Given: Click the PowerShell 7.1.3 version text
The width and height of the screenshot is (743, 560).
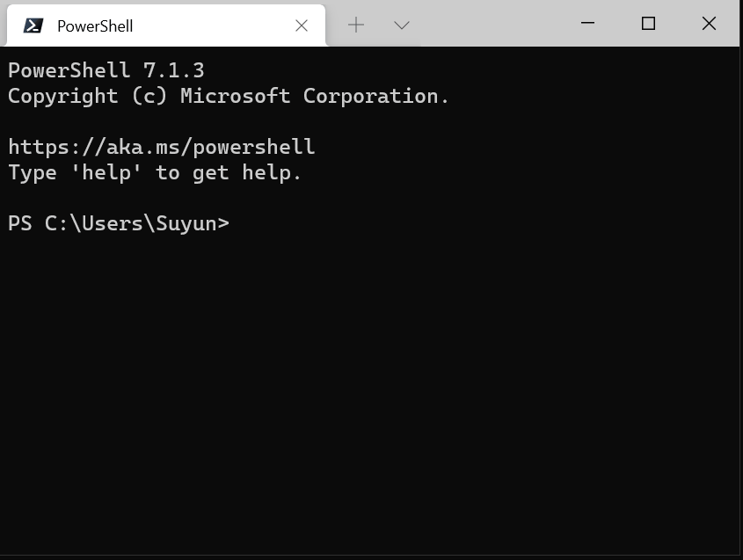Looking at the screenshot, I should (106, 69).
